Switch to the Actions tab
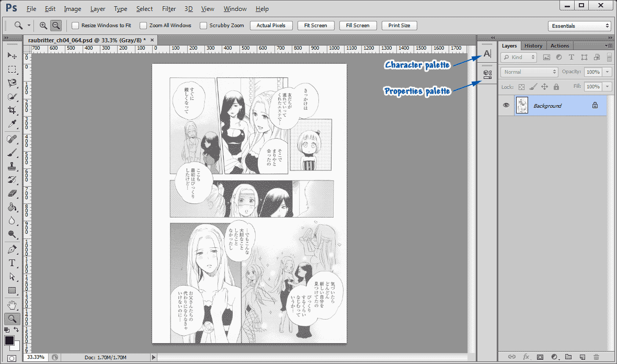 (x=559, y=45)
